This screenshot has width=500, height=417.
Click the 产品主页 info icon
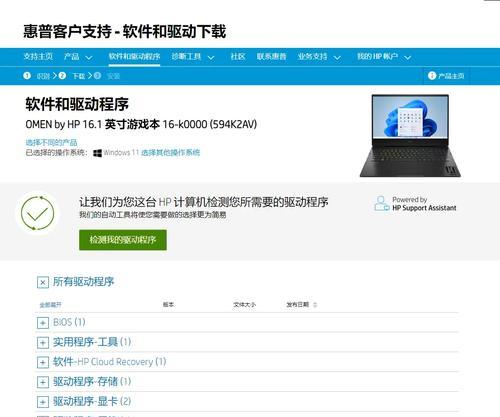(x=432, y=76)
